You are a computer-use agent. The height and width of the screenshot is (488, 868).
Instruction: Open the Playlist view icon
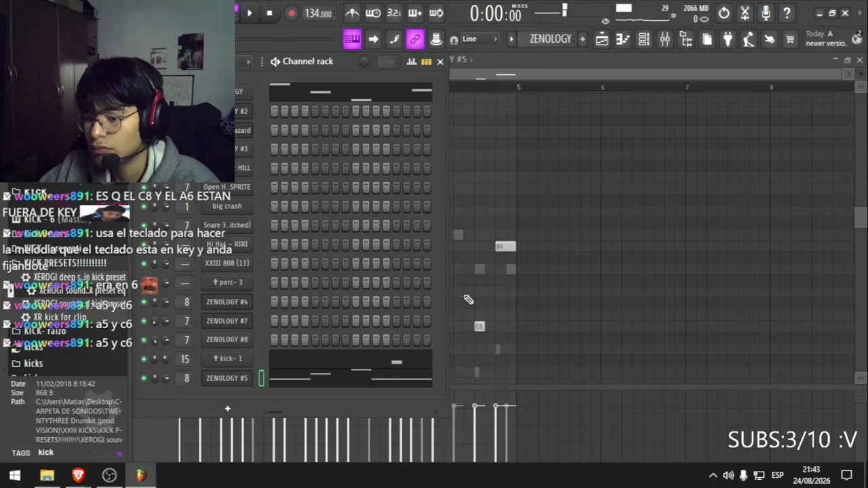(601, 39)
